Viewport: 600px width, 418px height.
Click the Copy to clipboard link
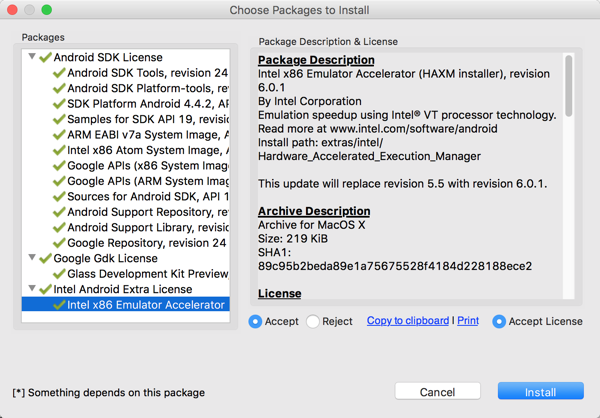(x=407, y=321)
